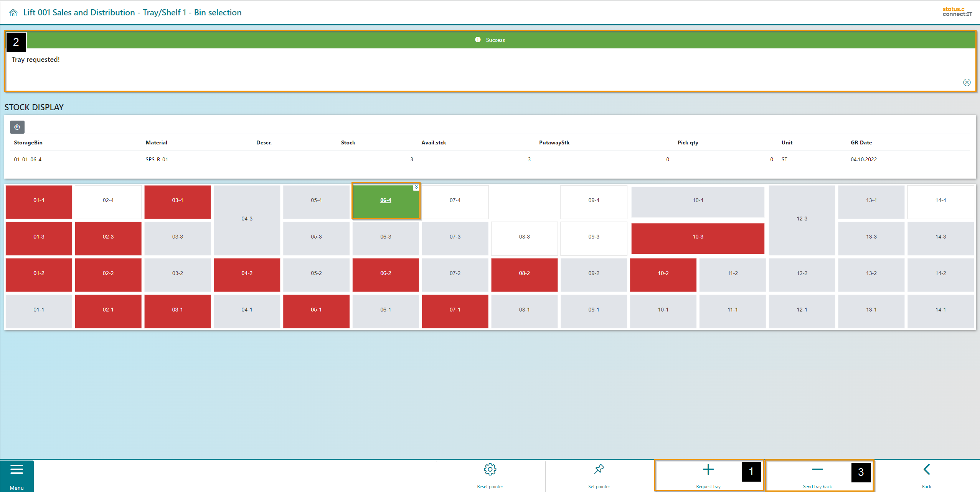980x492 pixels.
Task: Open stock display table settings gear
Action: coord(17,127)
